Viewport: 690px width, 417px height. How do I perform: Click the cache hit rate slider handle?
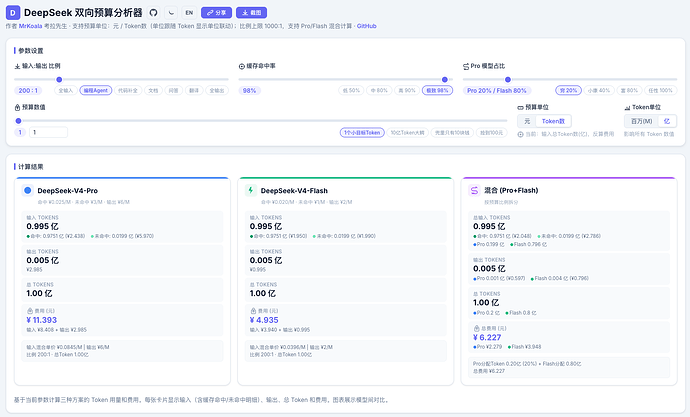[x=444, y=80]
